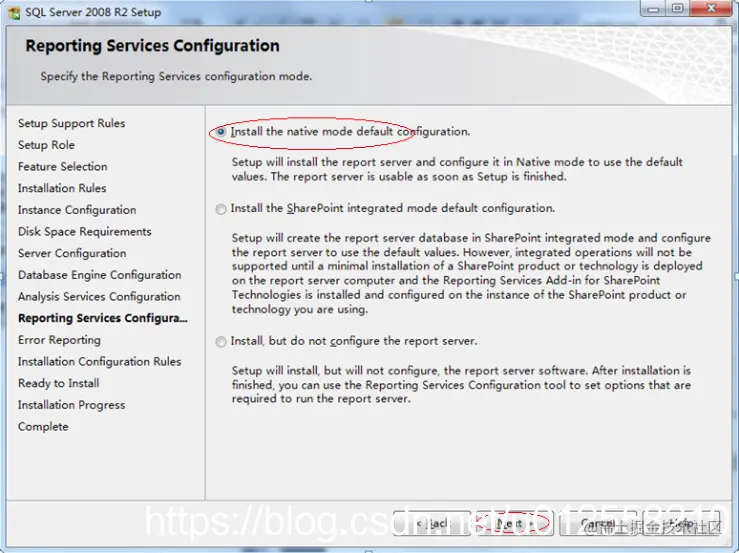Select Server Configuration step
Image resolution: width=739 pixels, height=553 pixels.
(x=72, y=253)
